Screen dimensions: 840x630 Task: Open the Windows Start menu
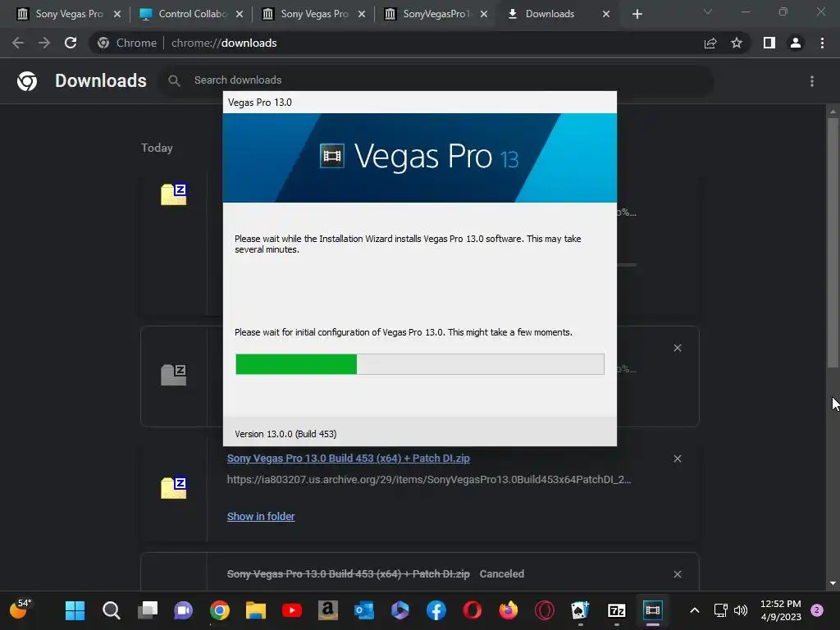point(75,610)
